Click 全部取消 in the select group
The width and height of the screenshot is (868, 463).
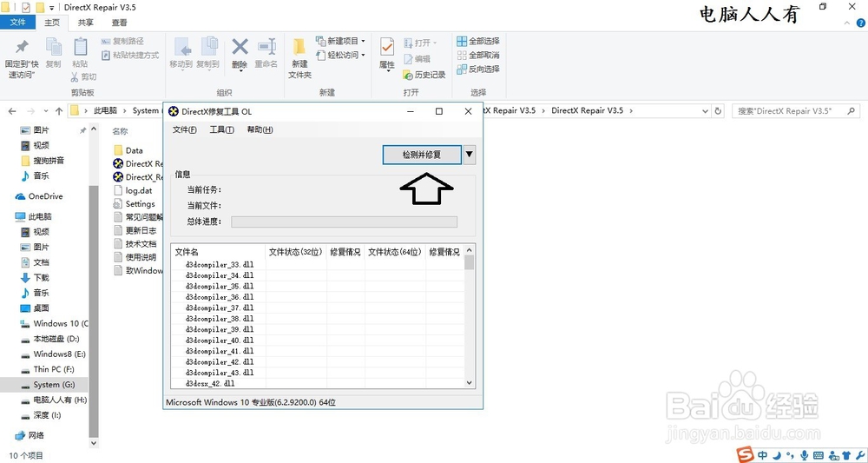478,55
